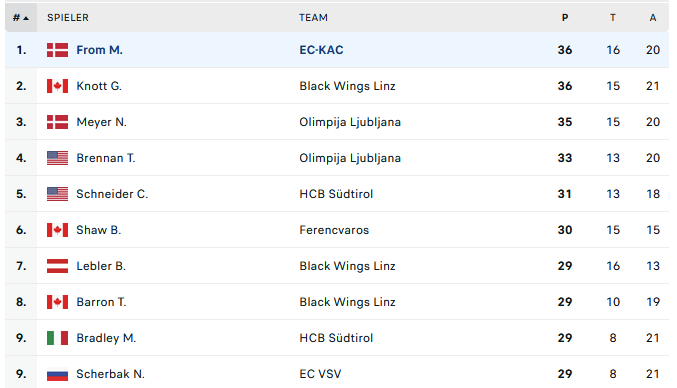Open Ferencvaros team page
The height and width of the screenshot is (388, 677).
click(334, 230)
